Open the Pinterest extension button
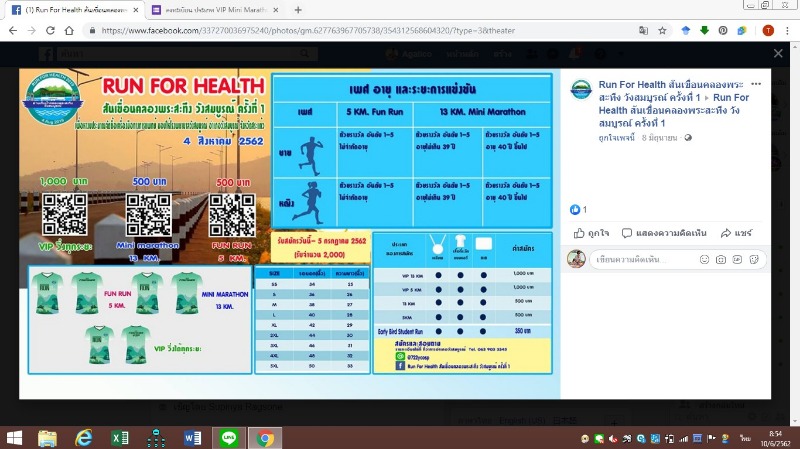The image size is (800, 449). pos(723,31)
